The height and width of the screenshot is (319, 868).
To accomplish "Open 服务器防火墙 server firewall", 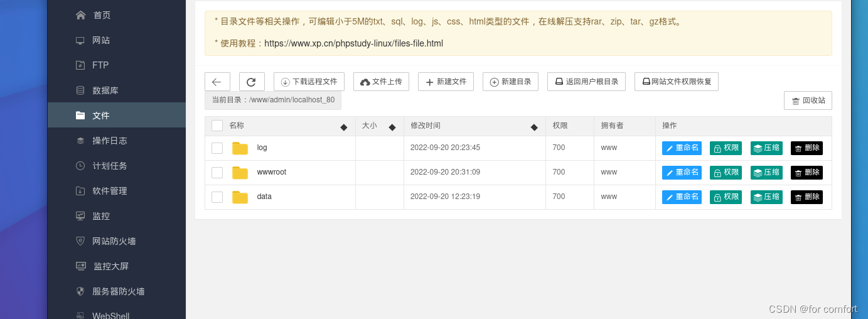I will [x=116, y=291].
